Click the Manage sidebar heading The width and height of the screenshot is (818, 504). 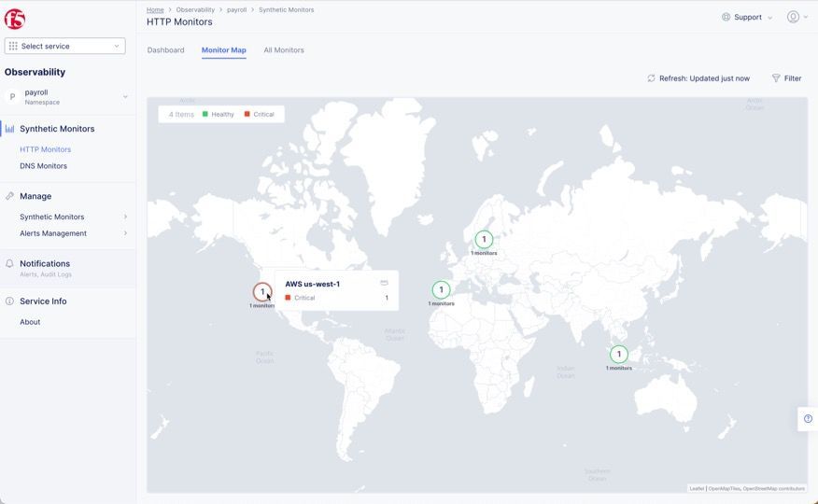[x=35, y=197]
